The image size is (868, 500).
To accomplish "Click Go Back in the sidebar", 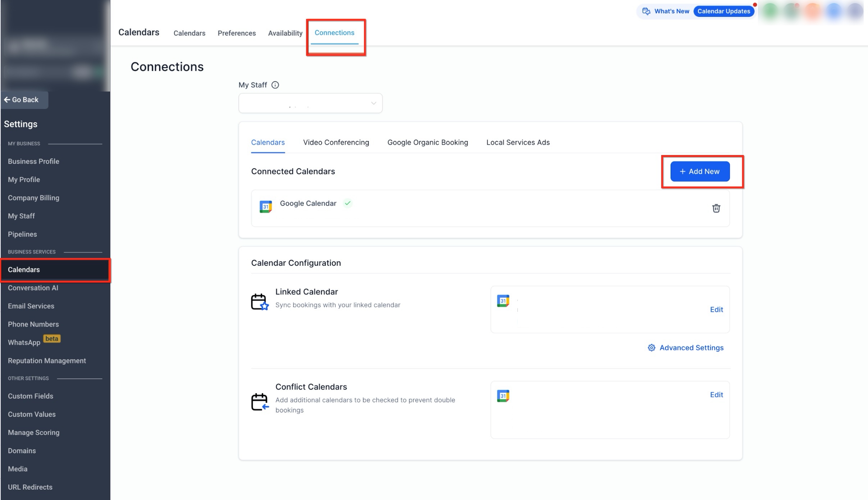I will (22, 100).
